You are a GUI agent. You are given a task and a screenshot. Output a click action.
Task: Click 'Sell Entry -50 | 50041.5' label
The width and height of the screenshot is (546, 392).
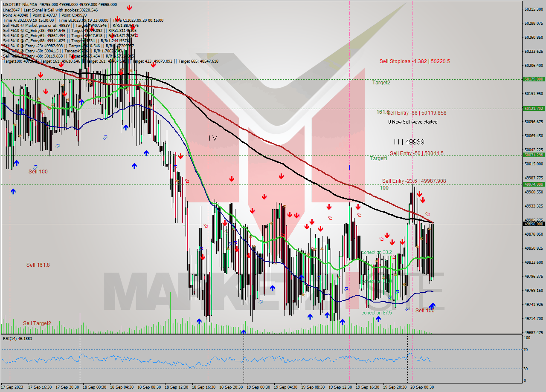coord(416,153)
